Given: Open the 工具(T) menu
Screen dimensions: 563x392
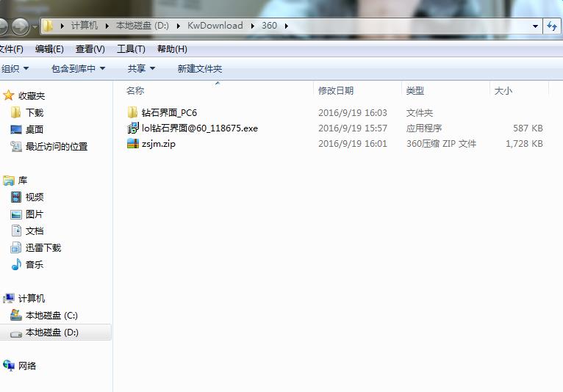Looking at the screenshot, I should tap(131, 49).
